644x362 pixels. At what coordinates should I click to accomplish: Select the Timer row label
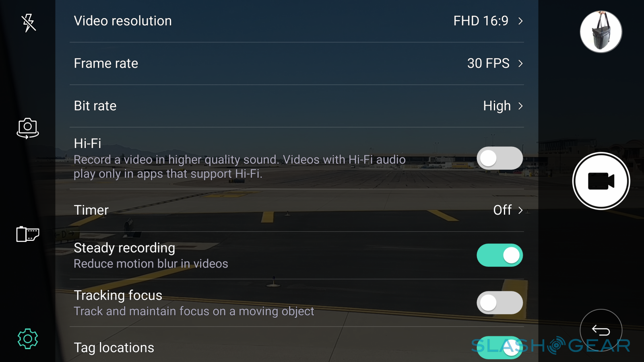click(x=91, y=210)
